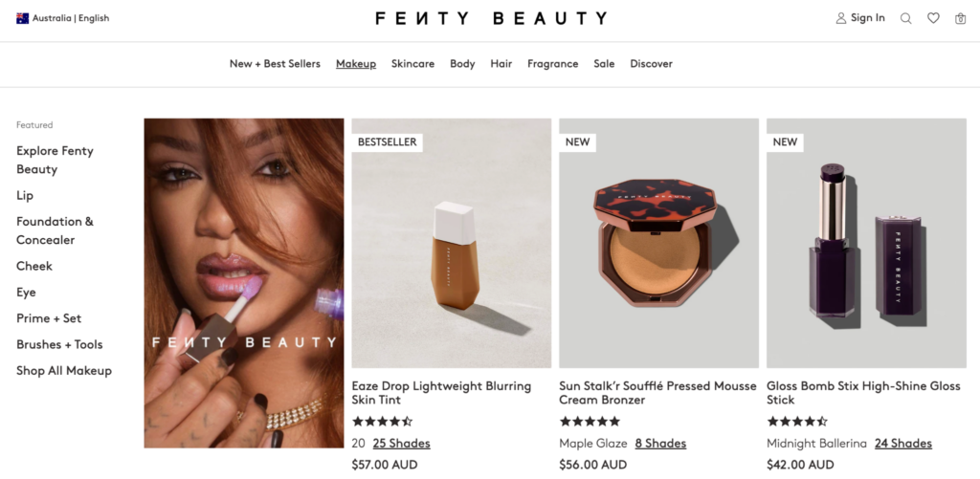Click the Eaze Drop Skin Tint image
The image size is (980, 479).
[452, 243]
